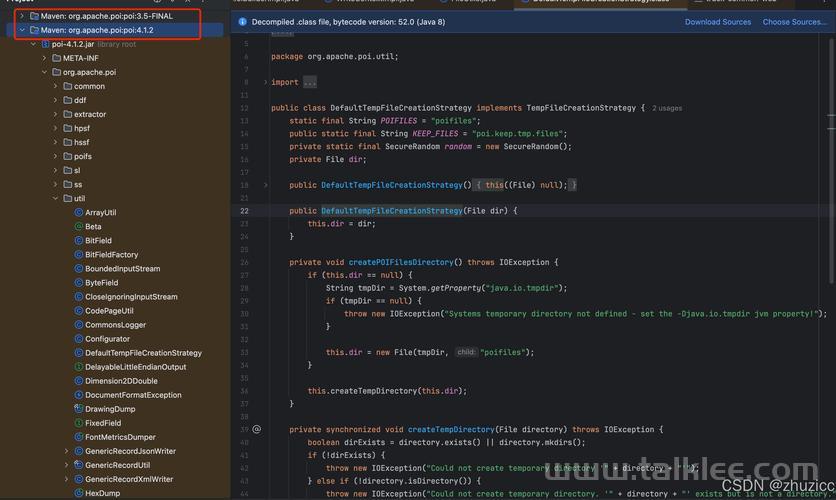836x500 pixels.
Task: Click the 'package org.apache.poi.util;' line
Action: click(334, 57)
